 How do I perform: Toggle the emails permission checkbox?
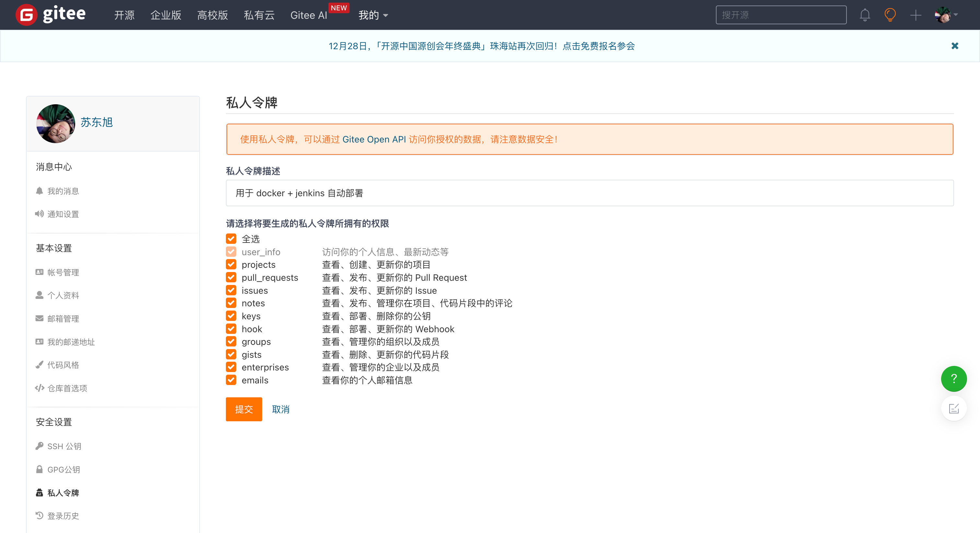pos(231,380)
